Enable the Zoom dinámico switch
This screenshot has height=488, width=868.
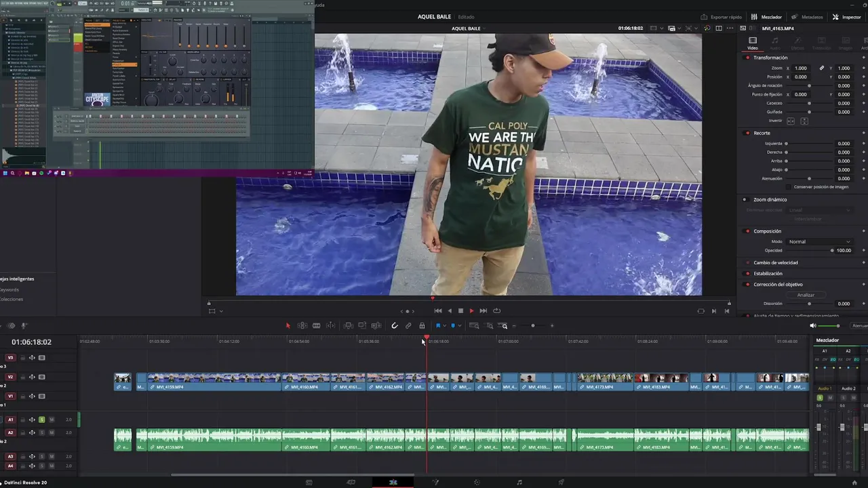click(x=745, y=200)
